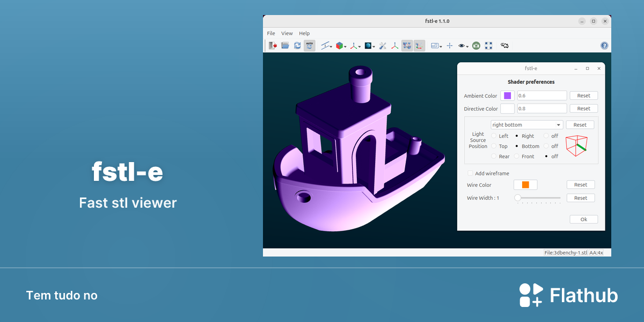Screen dimensions: 644x322
Task: Expand dropdown arrow beside projection lines icon
Action: click(x=331, y=47)
